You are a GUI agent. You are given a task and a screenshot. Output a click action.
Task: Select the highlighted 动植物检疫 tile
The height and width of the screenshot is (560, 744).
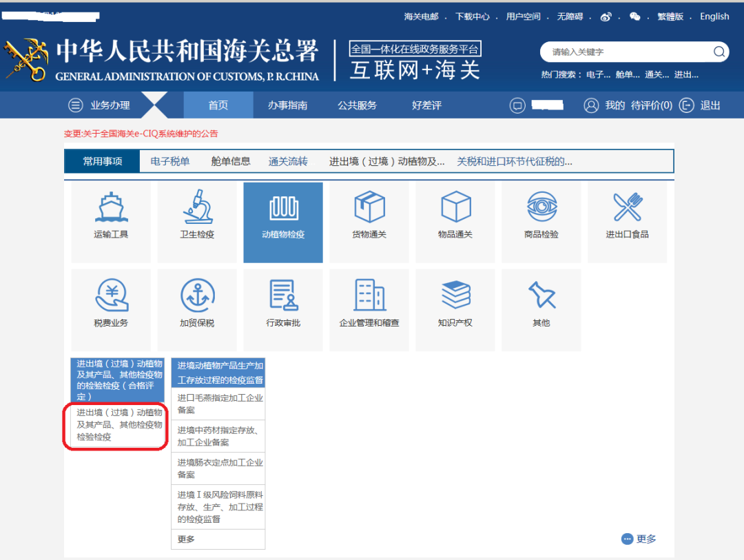coord(283,222)
